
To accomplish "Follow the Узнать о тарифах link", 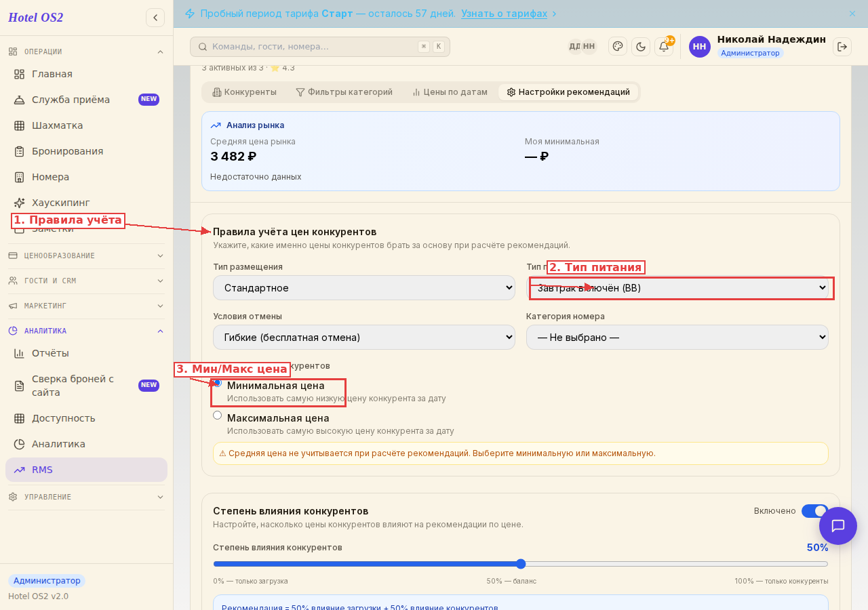I will (504, 14).
